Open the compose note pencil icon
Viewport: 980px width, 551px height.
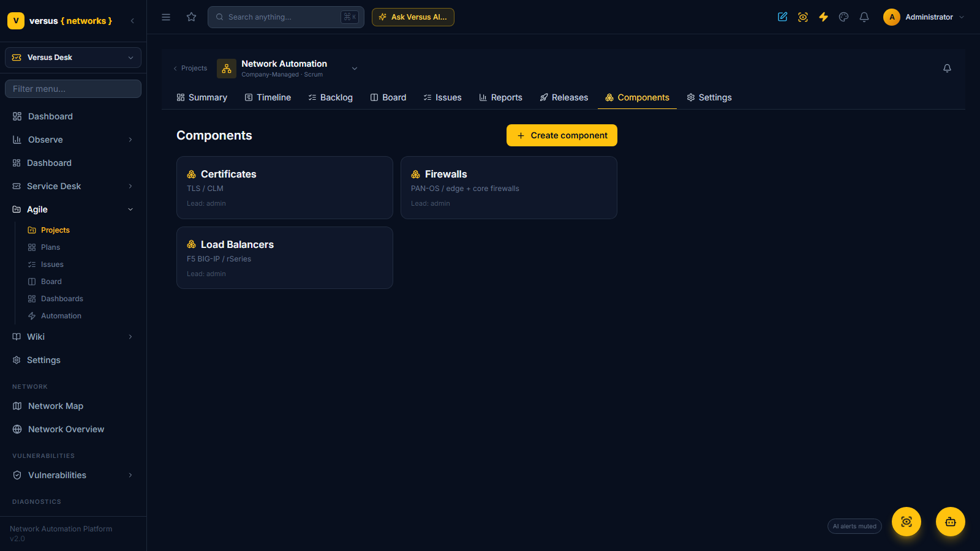click(783, 17)
